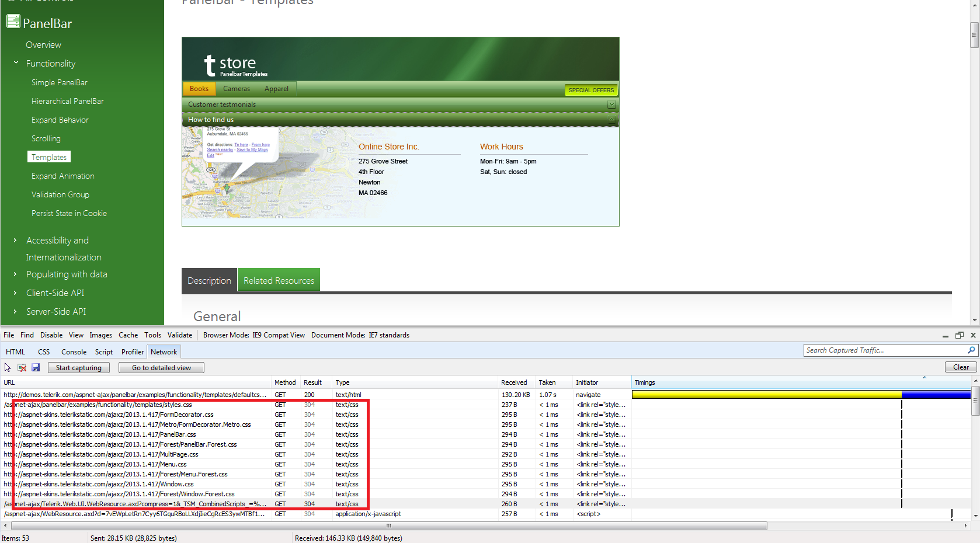Expand Populating with data section
Screen dimensions: 980x543
[x=15, y=274]
